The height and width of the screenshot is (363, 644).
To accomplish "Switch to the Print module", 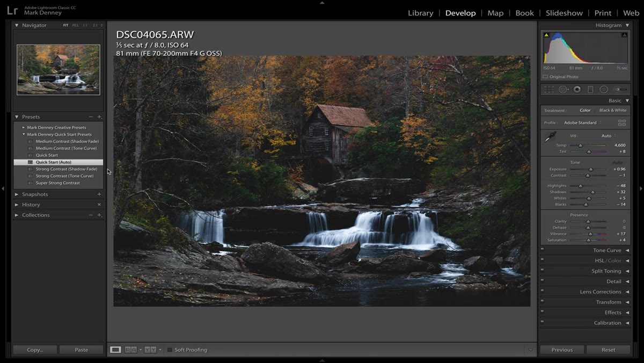I will 603,13.
